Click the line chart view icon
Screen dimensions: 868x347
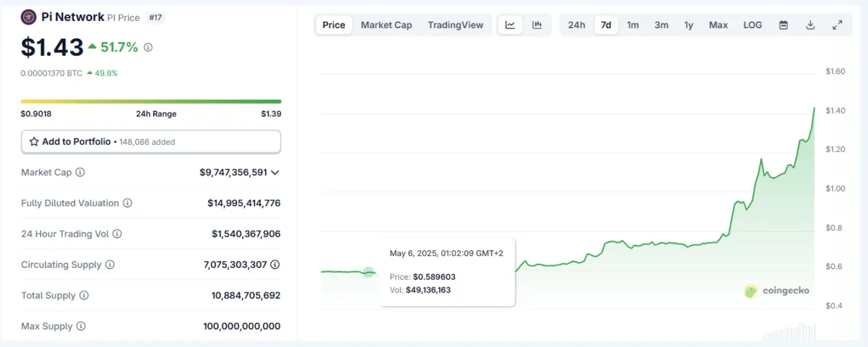(x=510, y=25)
